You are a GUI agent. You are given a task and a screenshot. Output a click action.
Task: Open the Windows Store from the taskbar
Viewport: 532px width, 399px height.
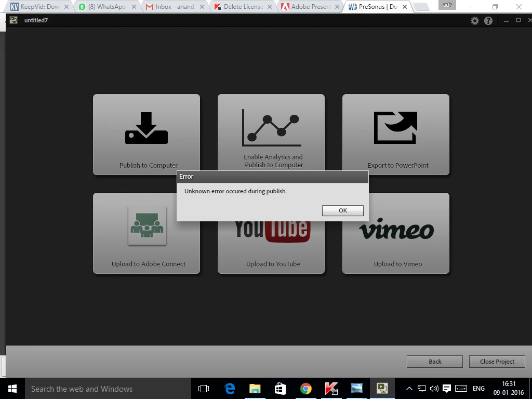[280, 389]
